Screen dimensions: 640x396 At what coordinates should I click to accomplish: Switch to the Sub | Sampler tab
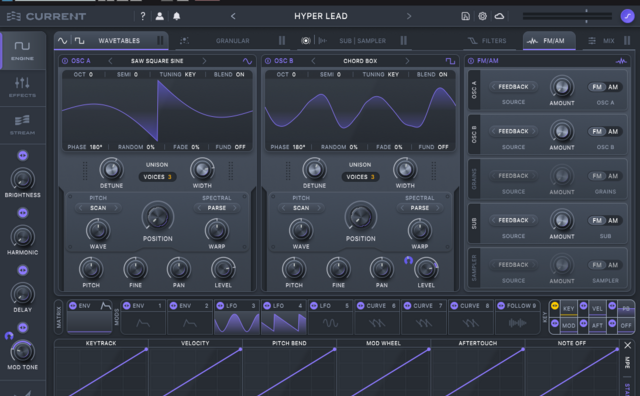[x=354, y=40]
